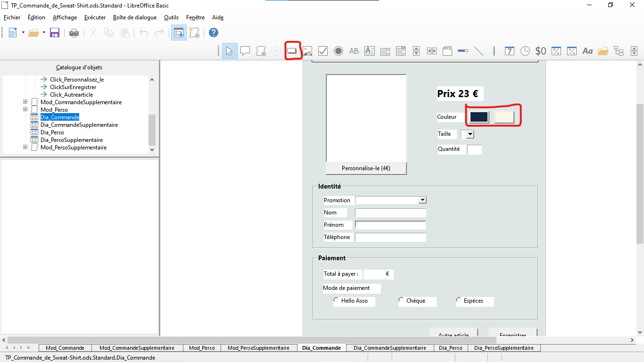Viewport: 644px width, 362px height.
Task: Select the Pattern Field Aa tool
Action: point(587,51)
